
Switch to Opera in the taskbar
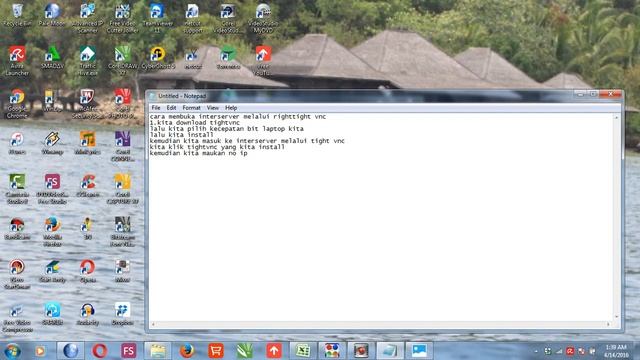point(100,351)
